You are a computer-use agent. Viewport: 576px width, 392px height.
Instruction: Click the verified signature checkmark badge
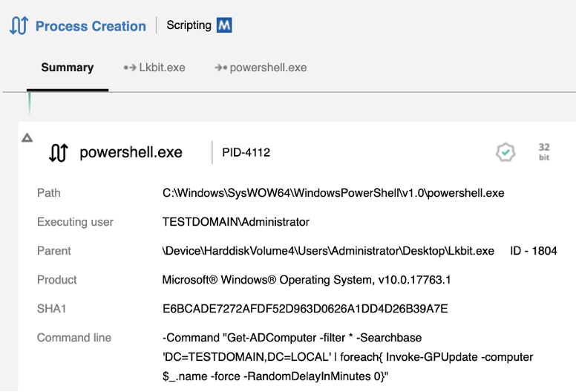(505, 152)
